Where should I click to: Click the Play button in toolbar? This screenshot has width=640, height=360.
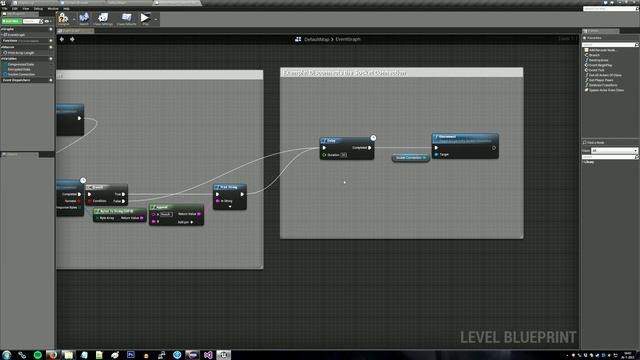(145, 18)
